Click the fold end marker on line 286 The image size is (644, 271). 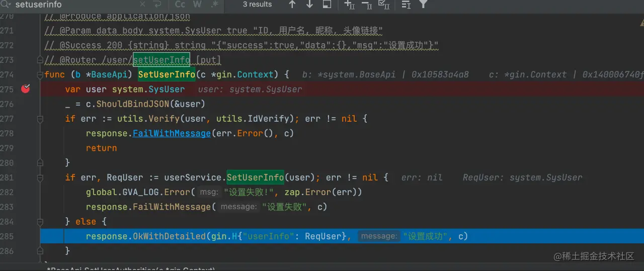[x=40, y=251]
